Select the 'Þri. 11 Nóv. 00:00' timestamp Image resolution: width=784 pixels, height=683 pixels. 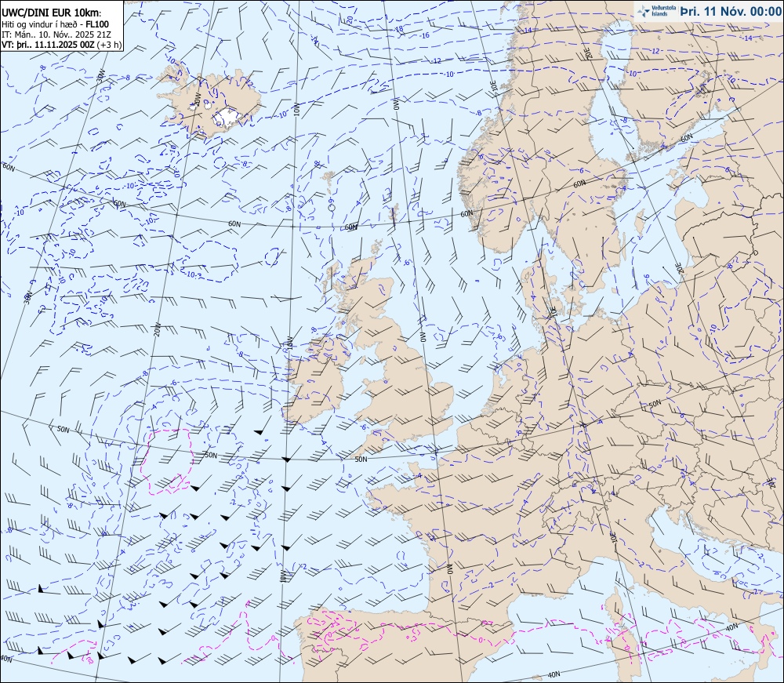tap(731, 11)
